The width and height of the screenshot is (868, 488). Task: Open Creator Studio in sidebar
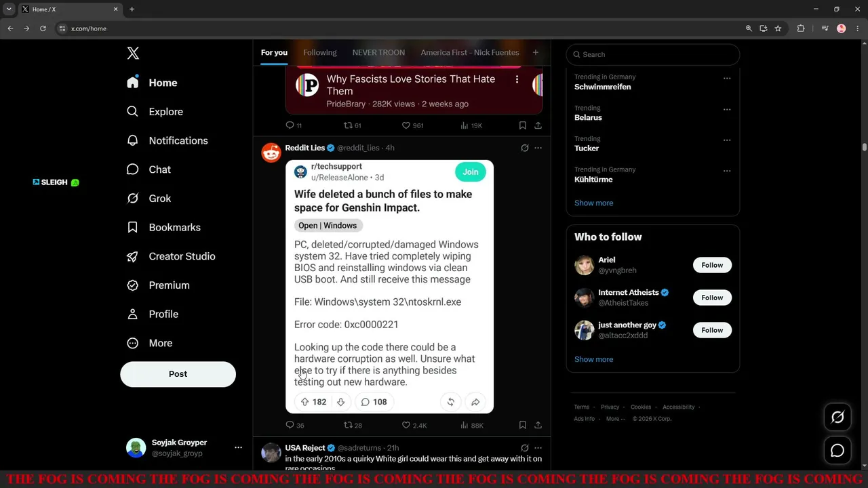click(171, 256)
